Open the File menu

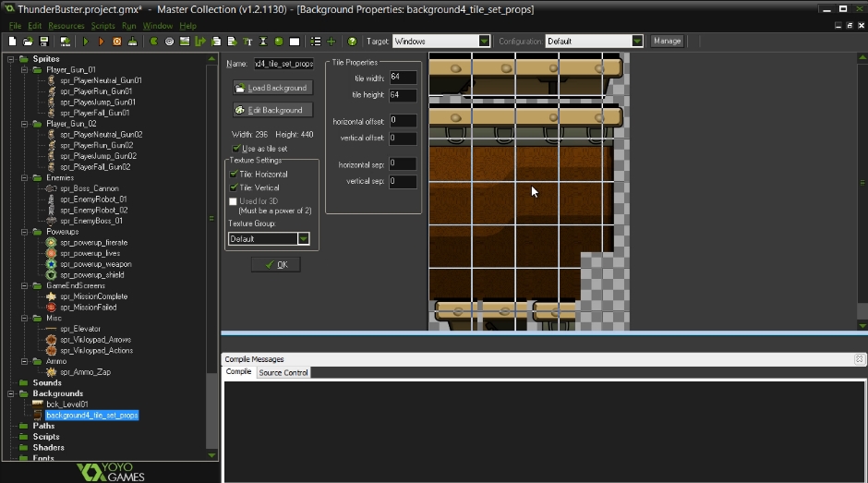pyautogui.click(x=15, y=26)
